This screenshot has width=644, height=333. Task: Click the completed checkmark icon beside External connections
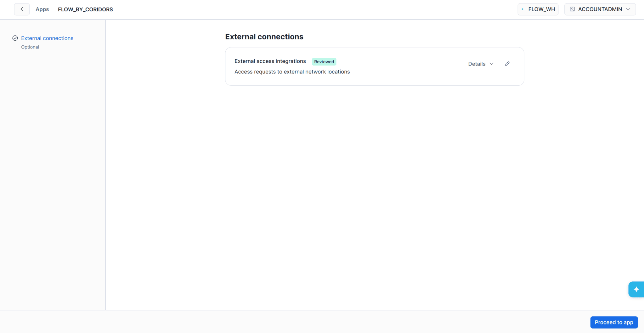(15, 38)
